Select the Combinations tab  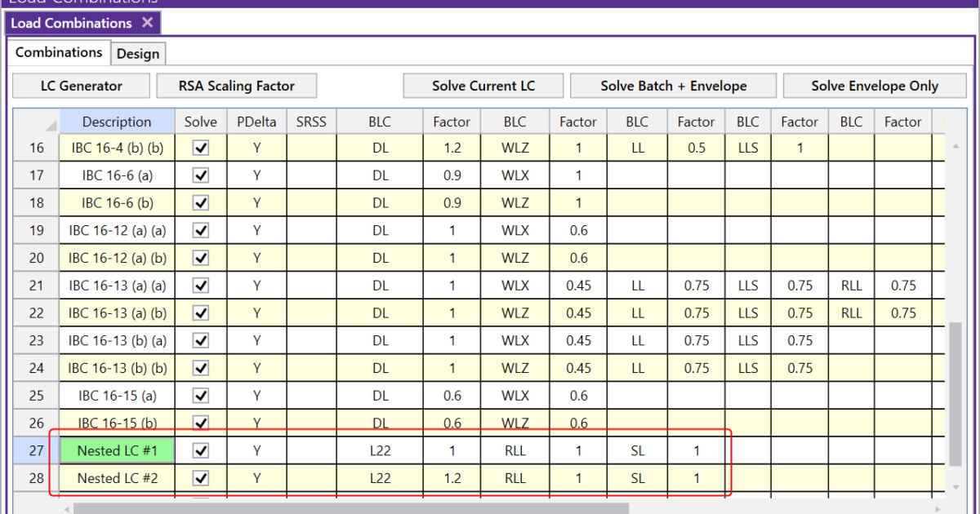pos(58,52)
